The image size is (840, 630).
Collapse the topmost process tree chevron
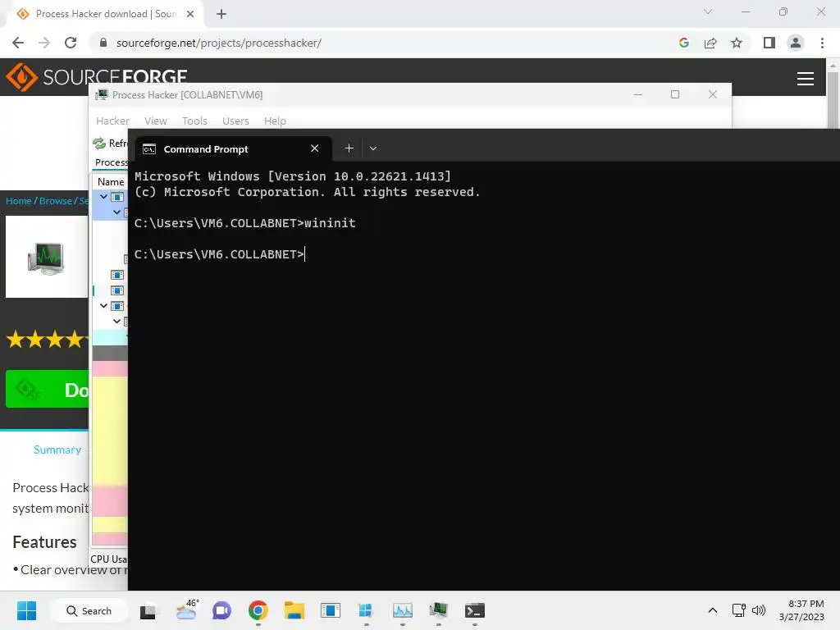(103, 197)
